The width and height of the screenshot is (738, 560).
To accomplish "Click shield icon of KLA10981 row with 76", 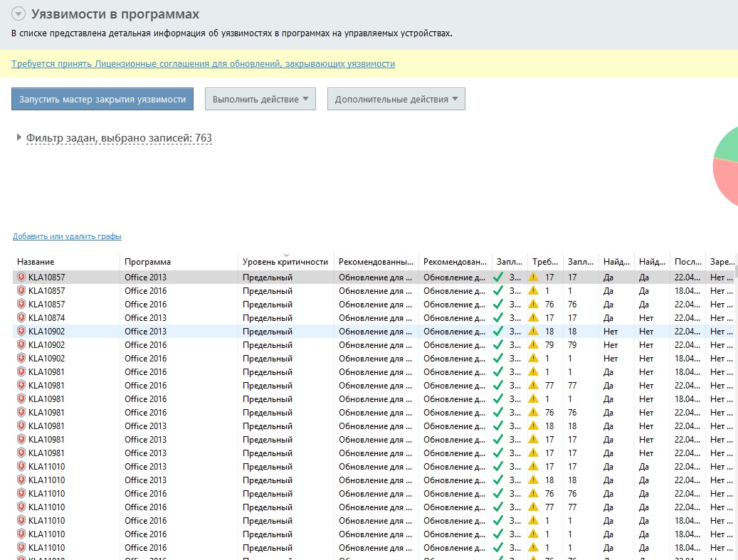I will pyautogui.click(x=21, y=412).
